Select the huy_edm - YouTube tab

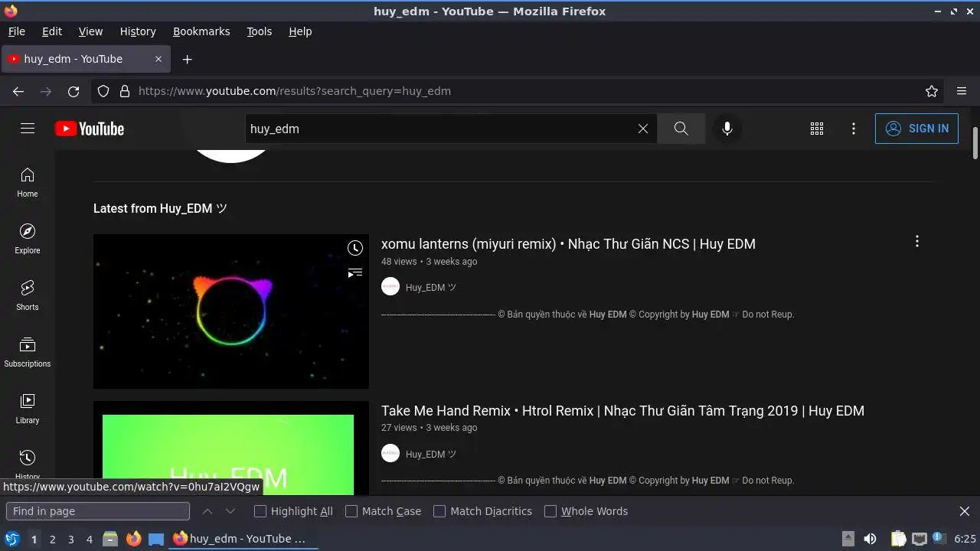(85, 59)
